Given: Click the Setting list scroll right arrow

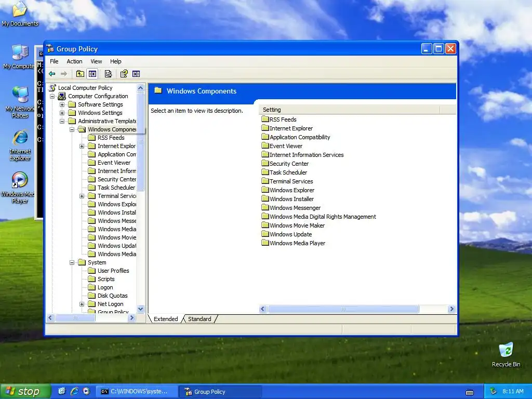Looking at the screenshot, I should point(451,309).
